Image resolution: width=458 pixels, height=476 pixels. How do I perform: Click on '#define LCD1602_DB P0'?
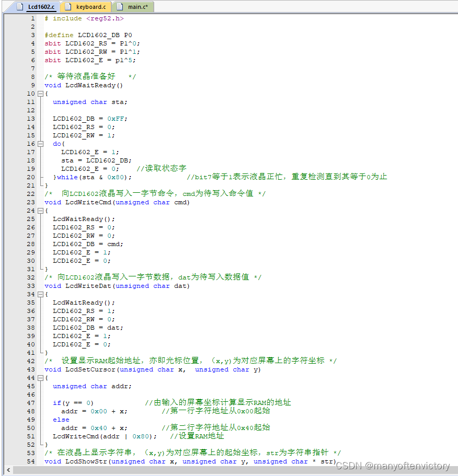click(88, 35)
